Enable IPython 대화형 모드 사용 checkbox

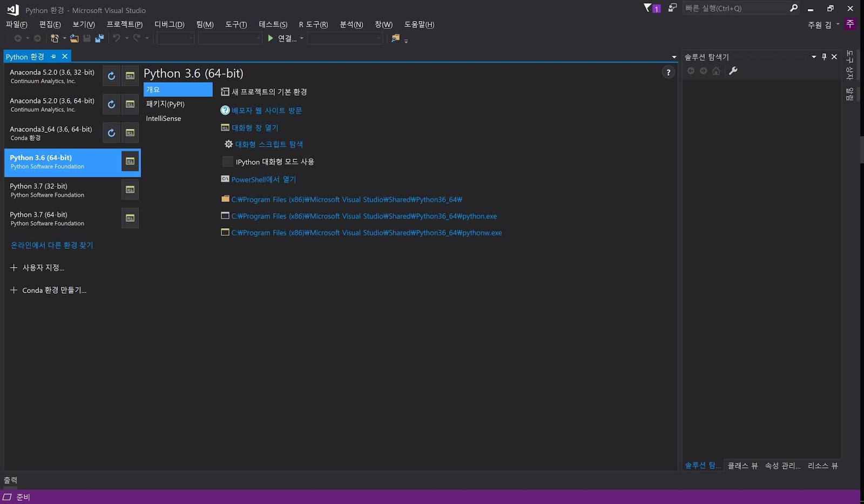click(x=228, y=162)
